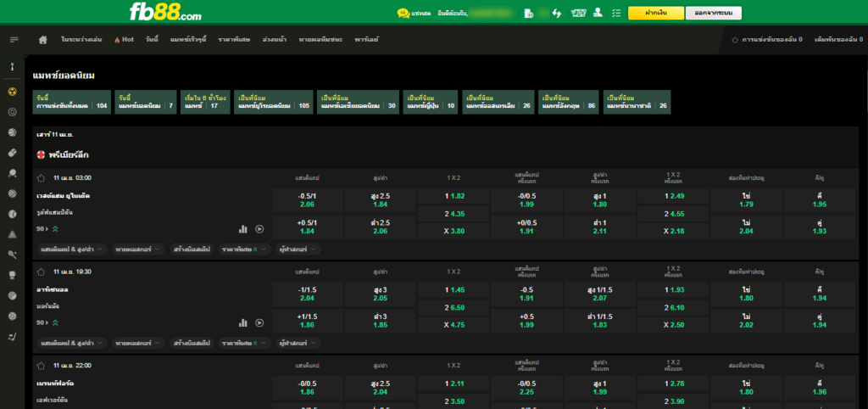Click the yellow ฝากเงิน deposit button

point(655,13)
